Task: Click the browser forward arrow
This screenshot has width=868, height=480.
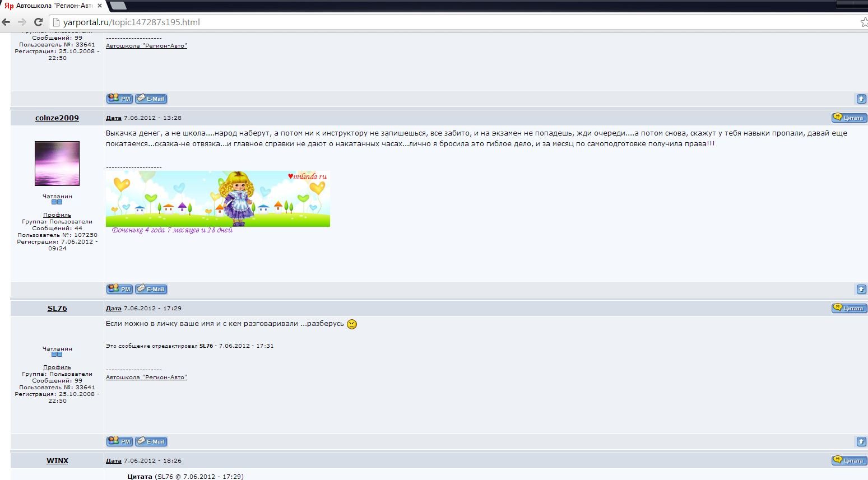Action: point(22,22)
